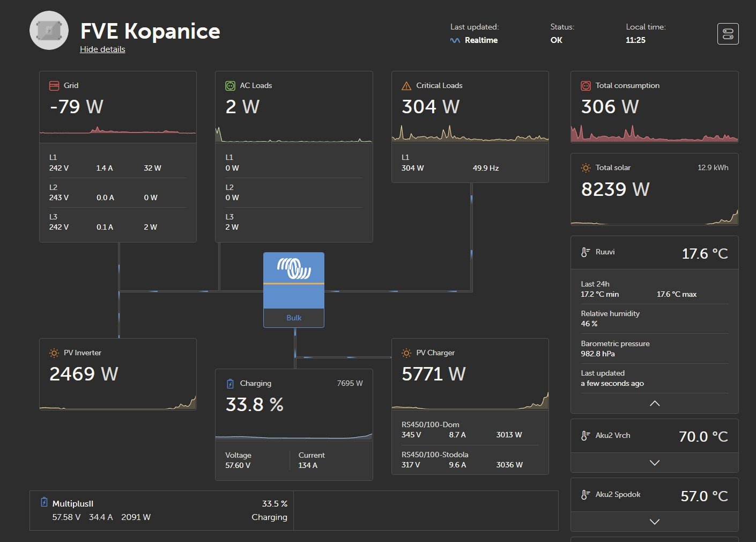The image size is (756, 542).
Task: Click the MultiplusII battery icon
Action: click(x=44, y=502)
